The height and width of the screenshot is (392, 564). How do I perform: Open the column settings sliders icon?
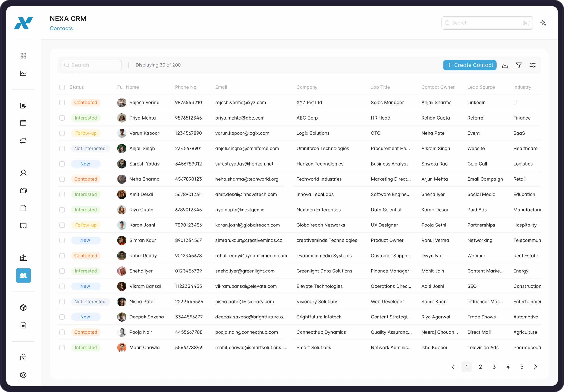532,65
